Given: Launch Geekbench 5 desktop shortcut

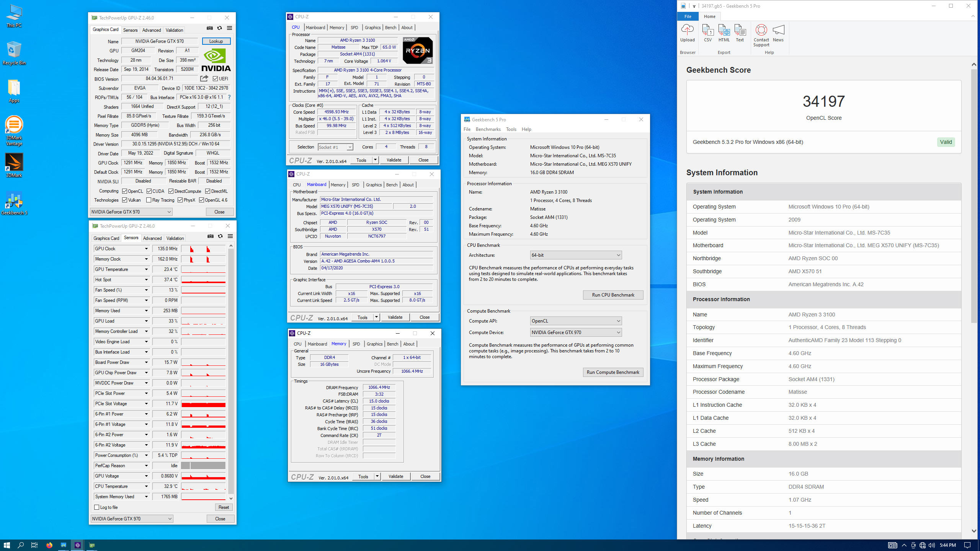Looking at the screenshot, I should 14,203.
